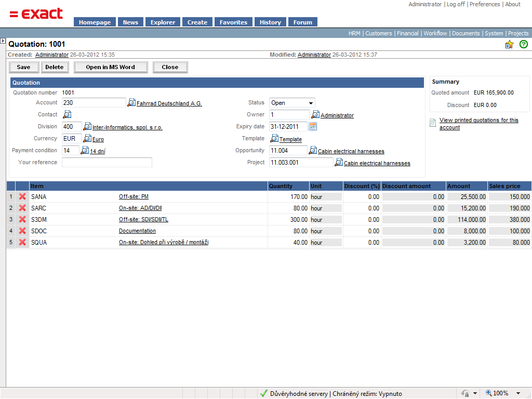Open the Preferences link

[485, 4]
